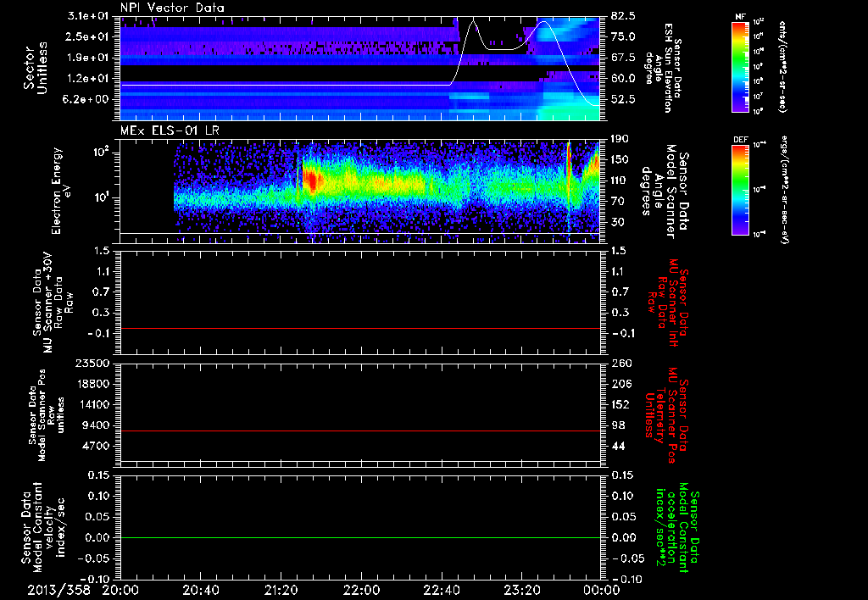Viewport: 868px width, 600px height.
Task: Click the red line in the Scanner Pos panel
Action: pos(360,431)
